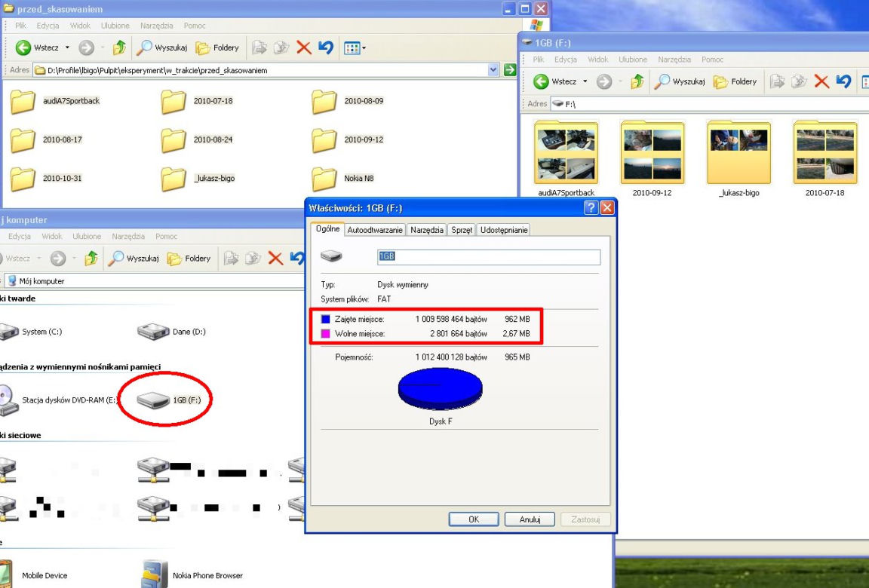This screenshot has width=869, height=588.
Task: Click the help question mark button in Właściwości dialog
Action: 591,207
